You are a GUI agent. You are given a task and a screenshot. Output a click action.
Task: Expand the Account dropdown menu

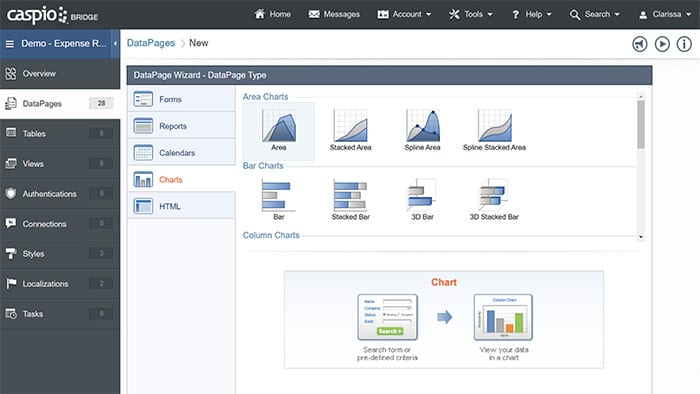404,14
